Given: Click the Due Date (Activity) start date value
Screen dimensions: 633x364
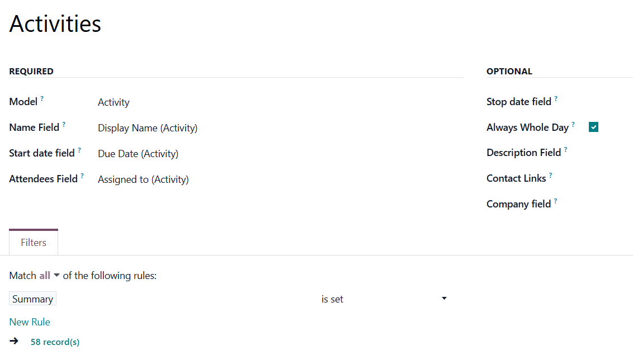Looking at the screenshot, I should [x=138, y=154].
